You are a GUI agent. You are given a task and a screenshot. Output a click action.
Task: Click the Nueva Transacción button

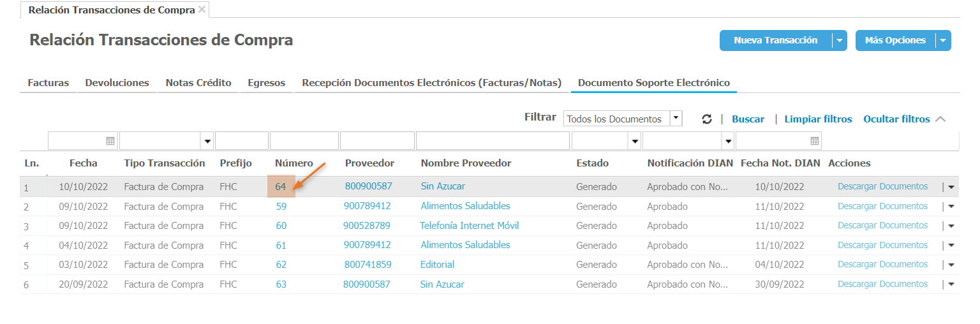[775, 40]
